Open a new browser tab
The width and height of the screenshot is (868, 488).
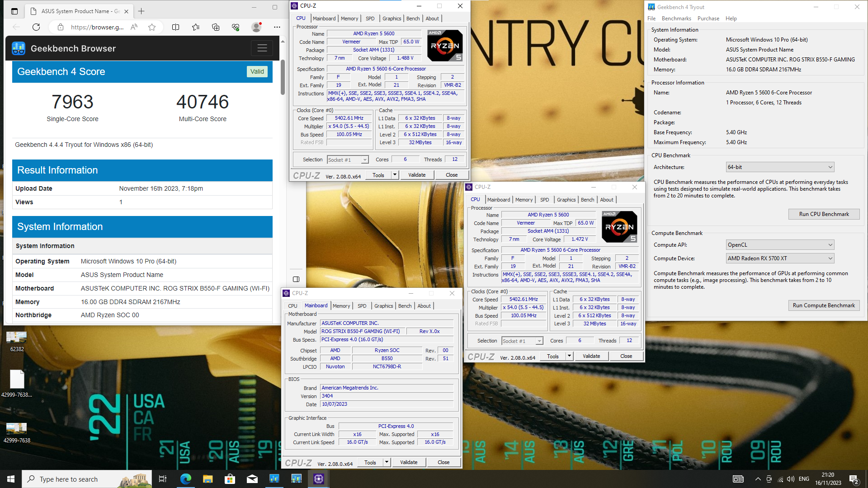coord(142,11)
